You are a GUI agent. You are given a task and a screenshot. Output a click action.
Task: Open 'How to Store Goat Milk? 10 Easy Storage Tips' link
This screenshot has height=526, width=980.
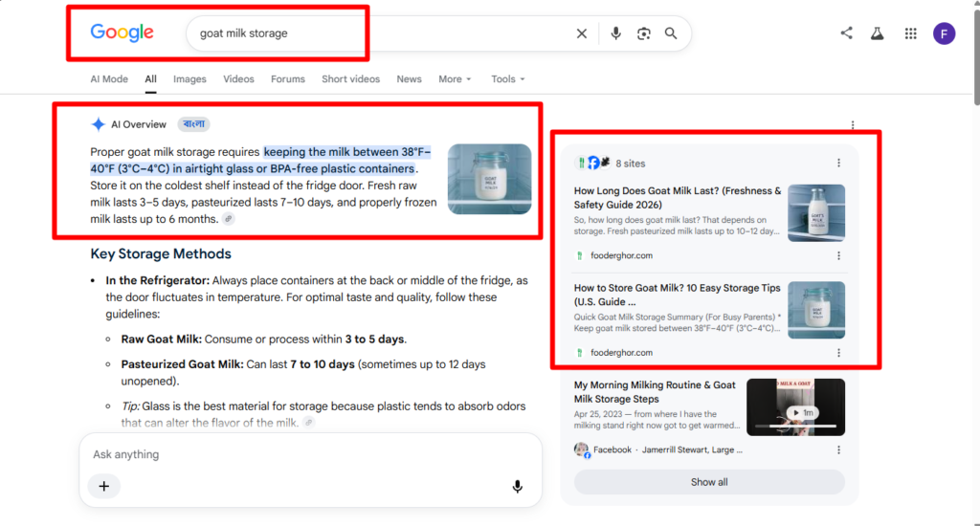[x=677, y=295]
